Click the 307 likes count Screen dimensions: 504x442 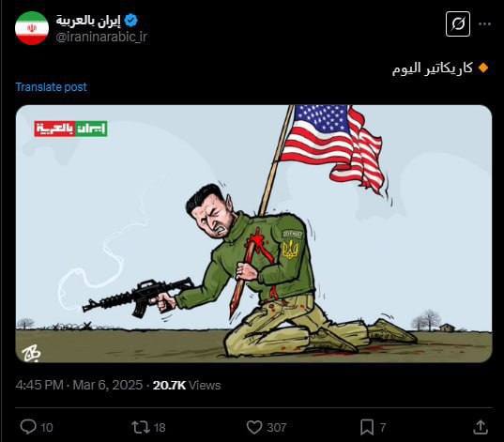click(x=277, y=428)
